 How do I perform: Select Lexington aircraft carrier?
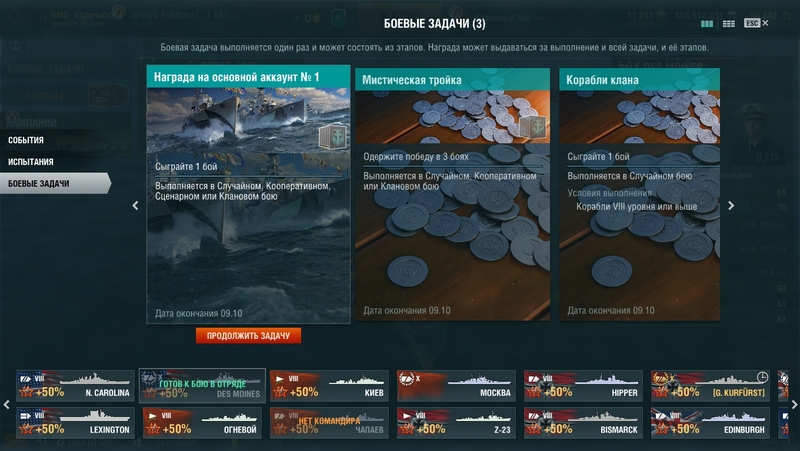pyautogui.click(x=76, y=422)
